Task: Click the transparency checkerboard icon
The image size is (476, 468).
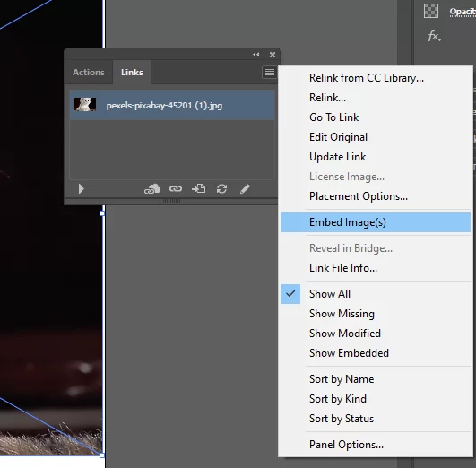Action: [431, 11]
